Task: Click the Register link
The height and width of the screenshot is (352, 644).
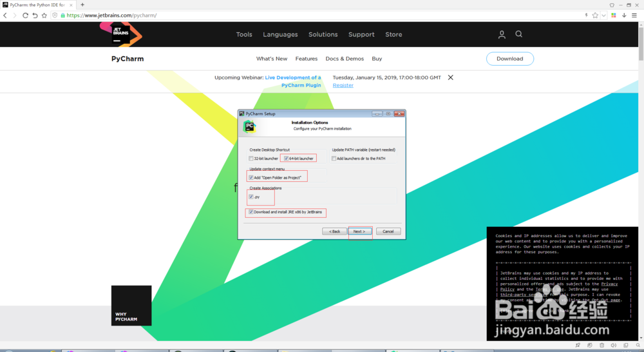Action: tap(343, 86)
